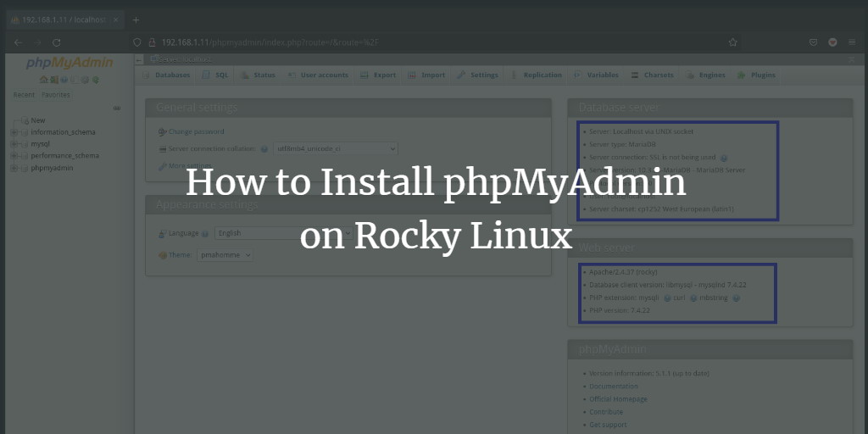Open the SQL tab
Viewport: 868px width, 434px height.
point(215,75)
